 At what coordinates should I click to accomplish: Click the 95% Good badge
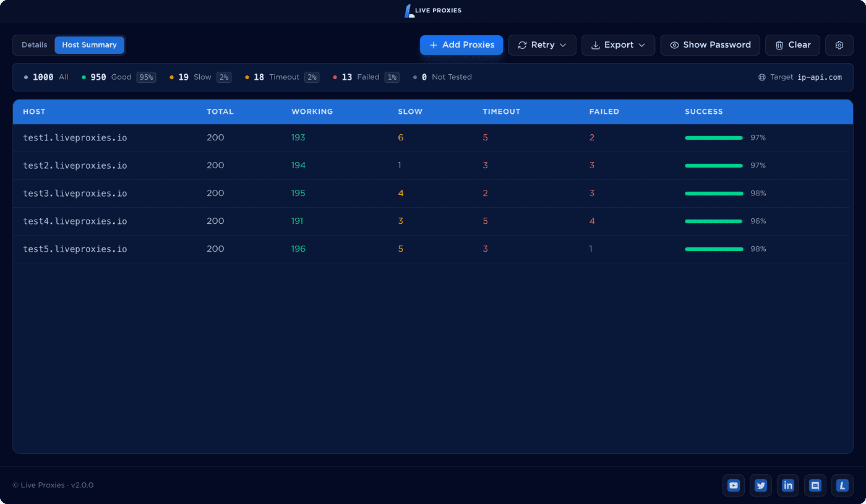coord(147,77)
